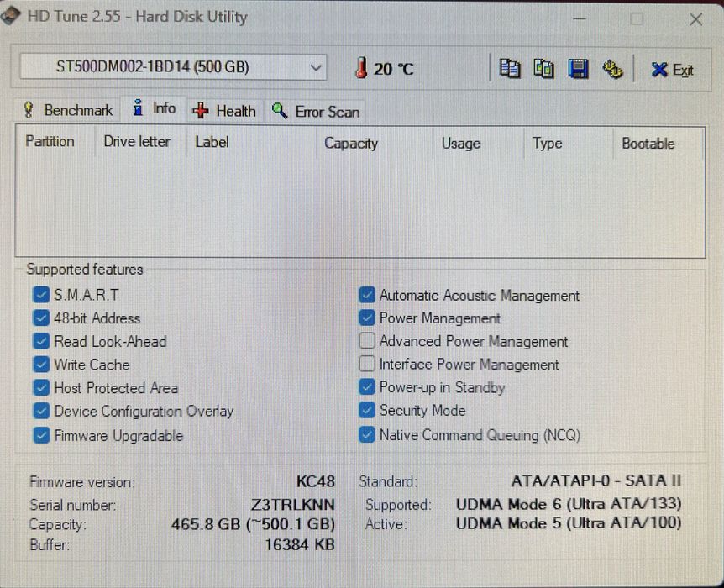Click the copy info to clipboard icon
Image resolution: width=724 pixels, height=588 pixels.
(x=510, y=69)
